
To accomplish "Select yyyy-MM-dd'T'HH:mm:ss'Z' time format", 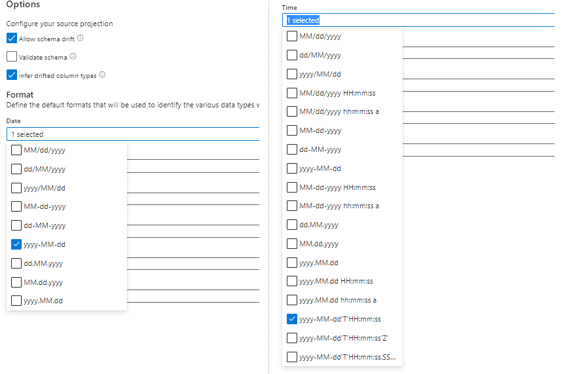I will [292, 339].
